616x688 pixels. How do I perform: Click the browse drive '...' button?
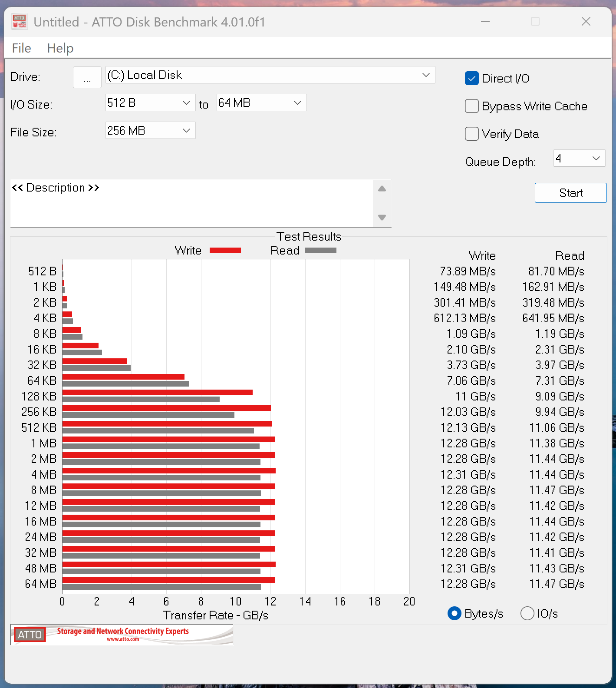87,77
